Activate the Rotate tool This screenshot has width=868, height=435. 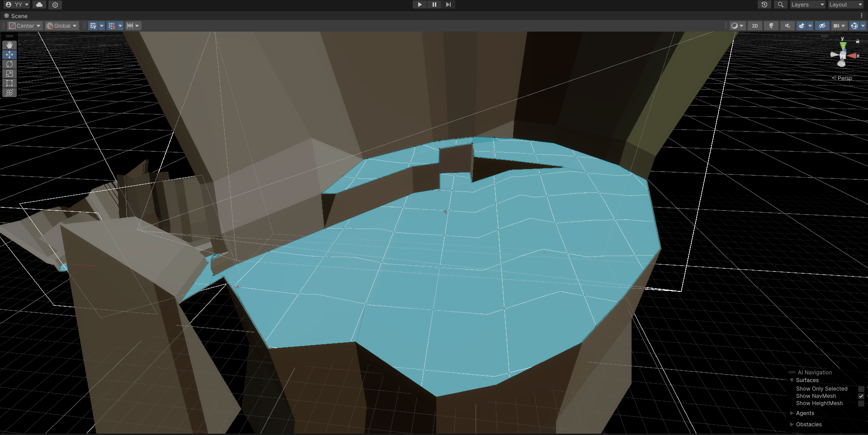[x=9, y=64]
